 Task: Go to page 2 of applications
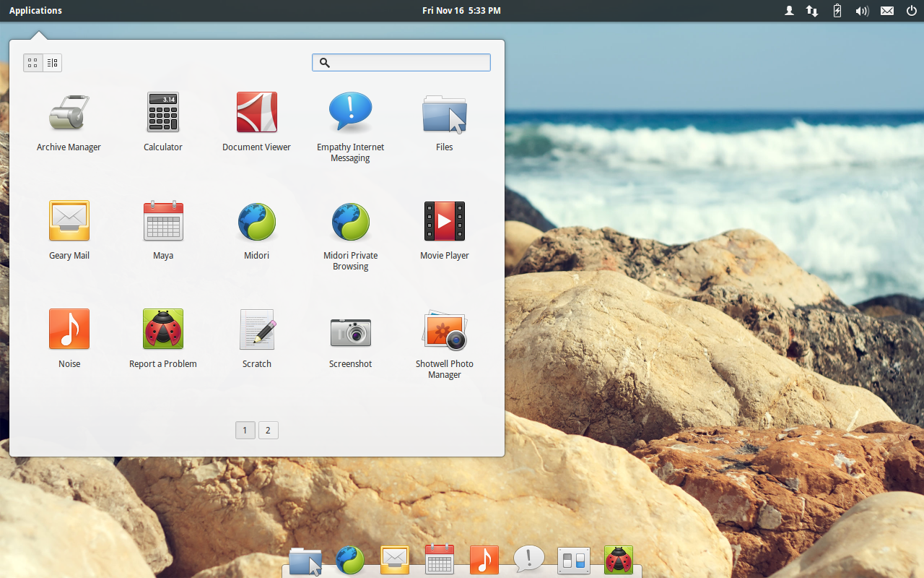(268, 431)
